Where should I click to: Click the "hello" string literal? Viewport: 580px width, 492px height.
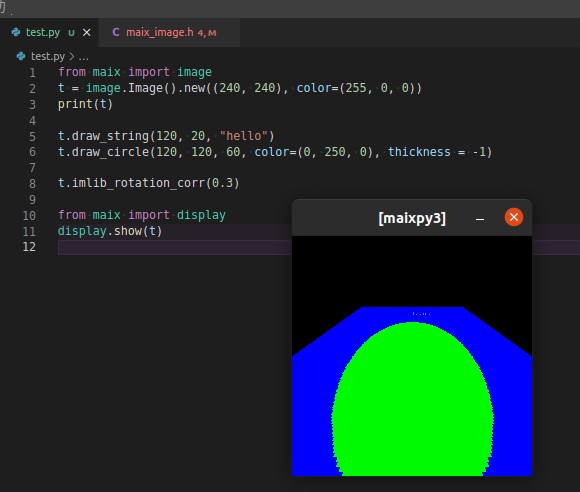pos(244,136)
